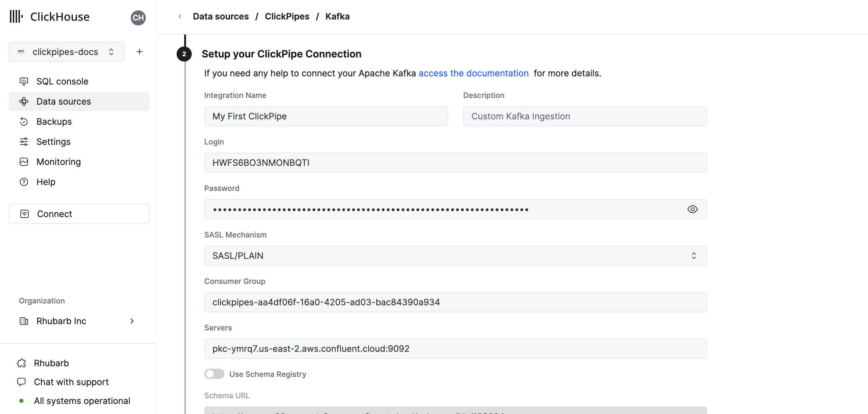Show the hidden password field
868x414 pixels.
(x=693, y=209)
